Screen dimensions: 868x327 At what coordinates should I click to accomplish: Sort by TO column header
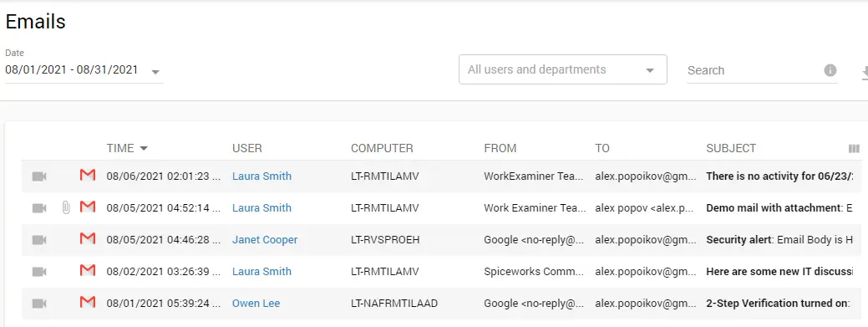coord(602,149)
